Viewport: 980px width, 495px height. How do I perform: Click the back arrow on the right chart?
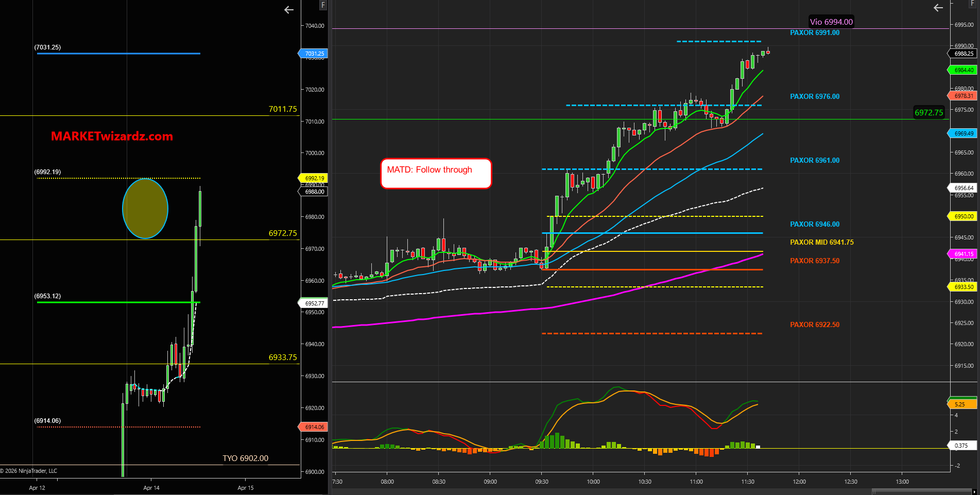pos(938,8)
